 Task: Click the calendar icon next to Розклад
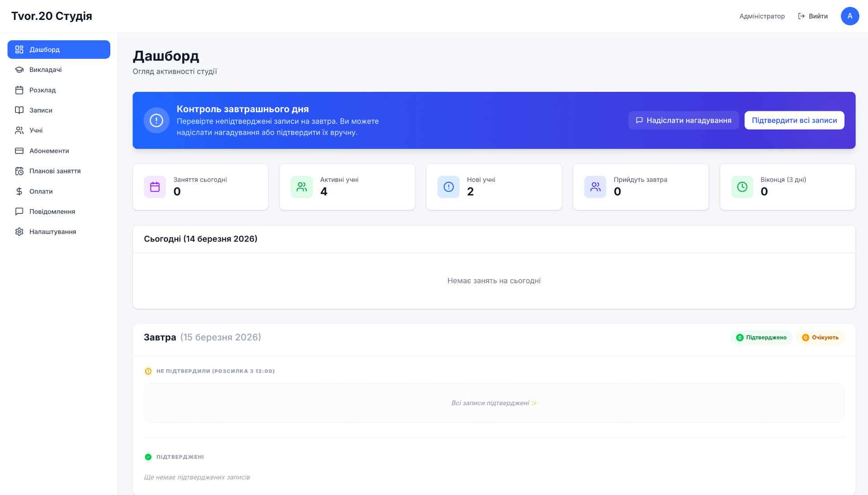pos(19,90)
